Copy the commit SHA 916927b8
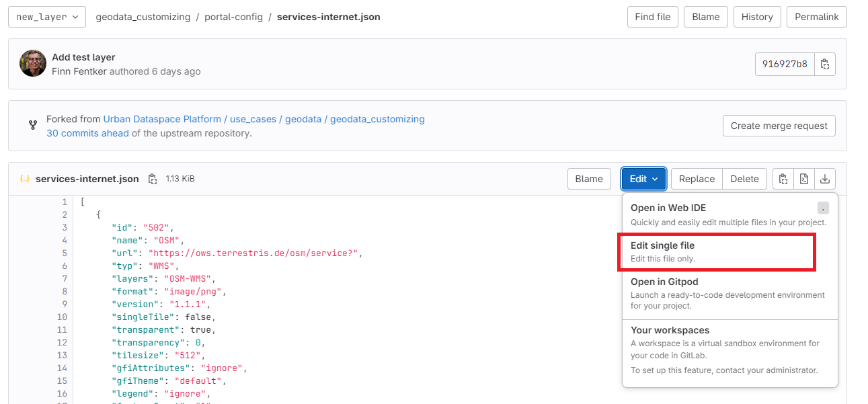868x404 pixels. [825, 64]
